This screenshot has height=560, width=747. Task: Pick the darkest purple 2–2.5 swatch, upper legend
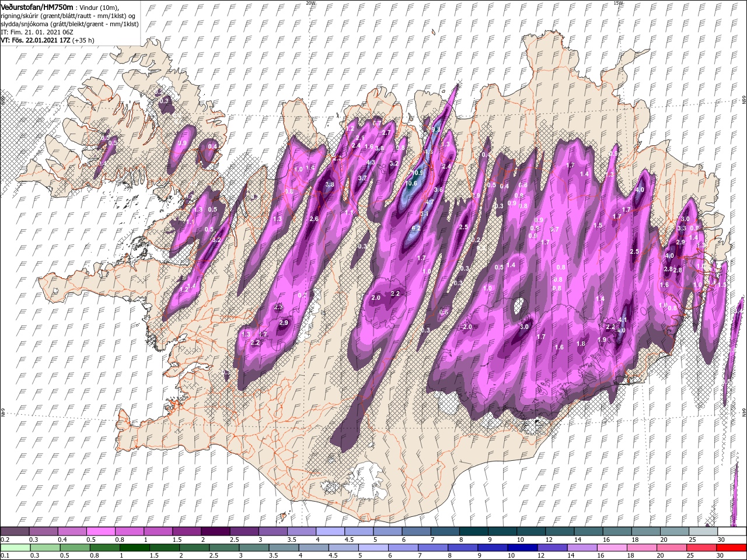pos(215,531)
